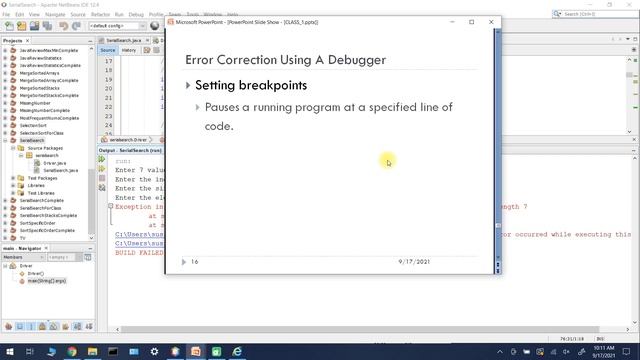Click first C:\Users file link in Output
The width and height of the screenshot is (640, 360).
pos(139,234)
